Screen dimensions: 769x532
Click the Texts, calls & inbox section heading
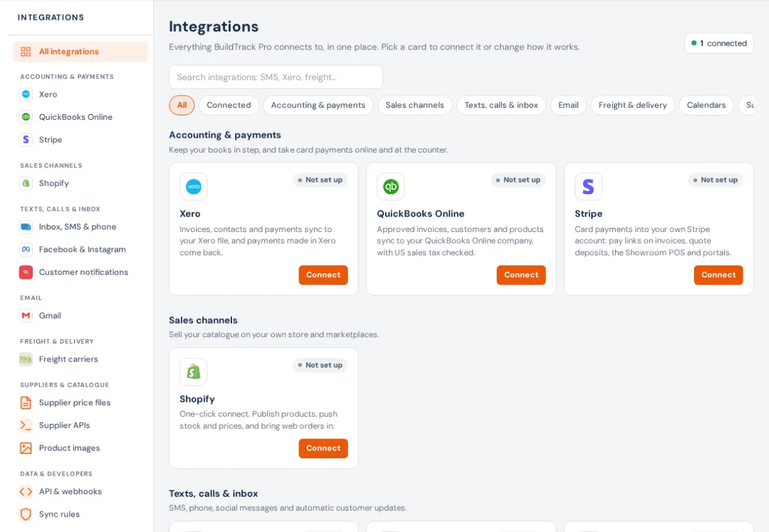coord(213,494)
